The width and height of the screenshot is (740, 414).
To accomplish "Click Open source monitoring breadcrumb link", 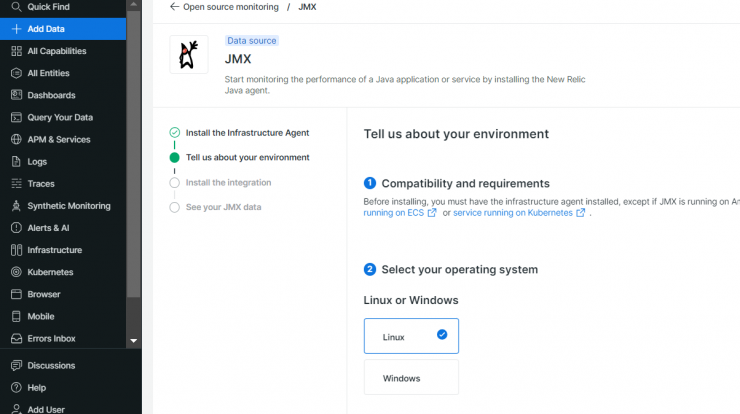I will click(231, 7).
